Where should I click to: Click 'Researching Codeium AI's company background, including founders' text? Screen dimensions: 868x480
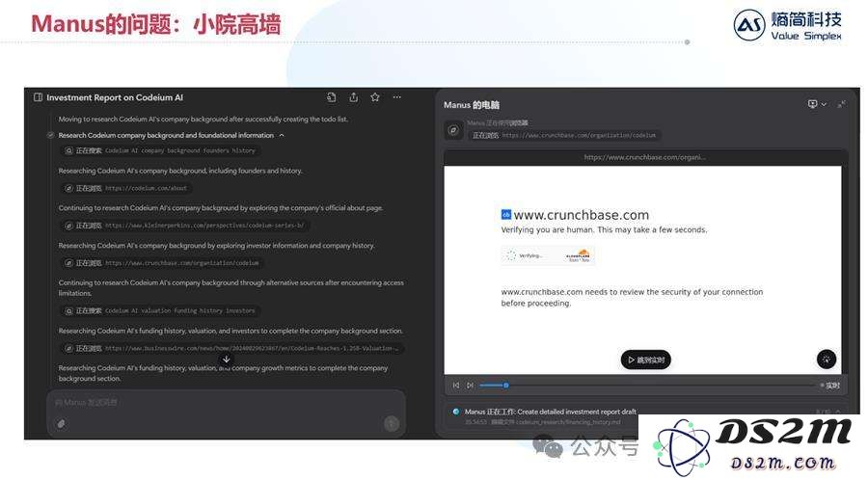click(x=180, y=171)
